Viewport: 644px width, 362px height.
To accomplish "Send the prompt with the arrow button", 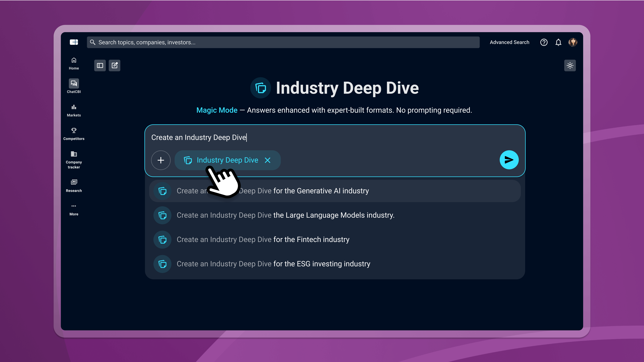I will [509, 160].
